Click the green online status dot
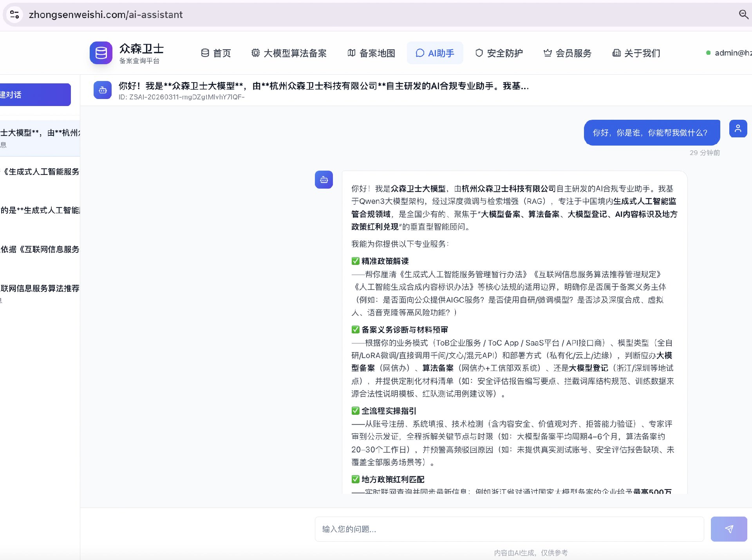 coord(708,53)
